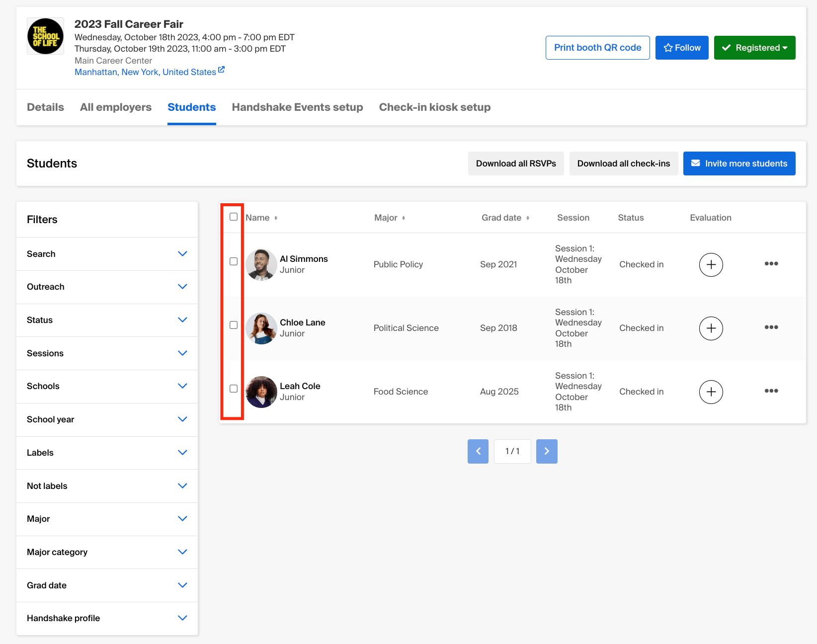Open the Registered dropdown
The height and width of the screenshot is (644, 817).
coord(754,48)
